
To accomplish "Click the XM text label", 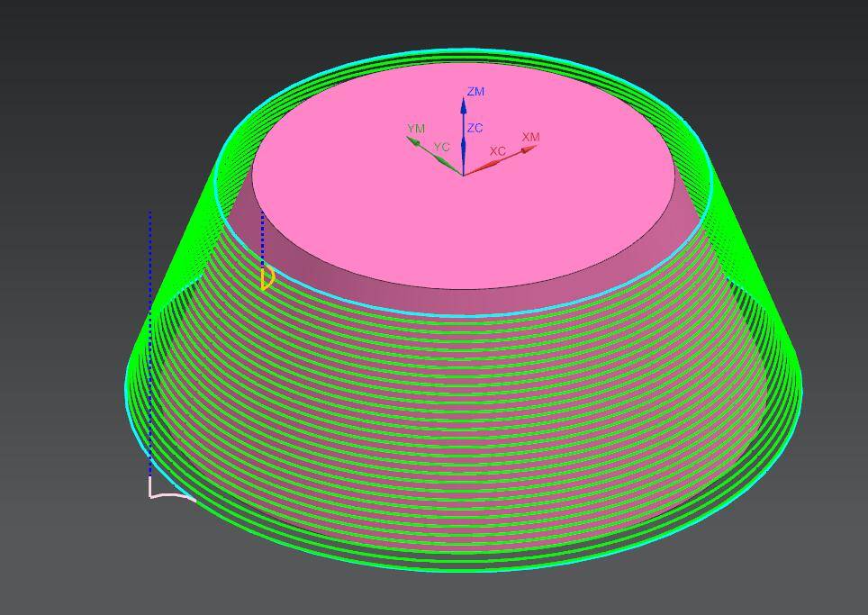I will [x=530, y=137].
